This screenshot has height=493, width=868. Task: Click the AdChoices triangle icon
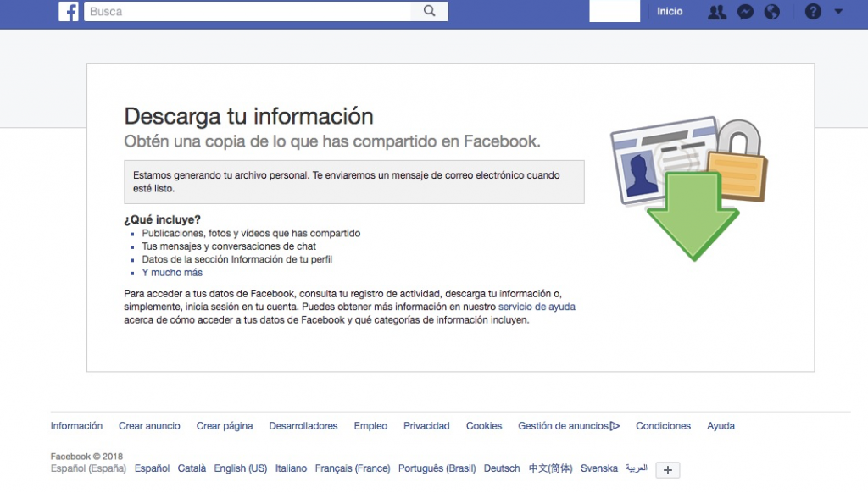point(615,426)
